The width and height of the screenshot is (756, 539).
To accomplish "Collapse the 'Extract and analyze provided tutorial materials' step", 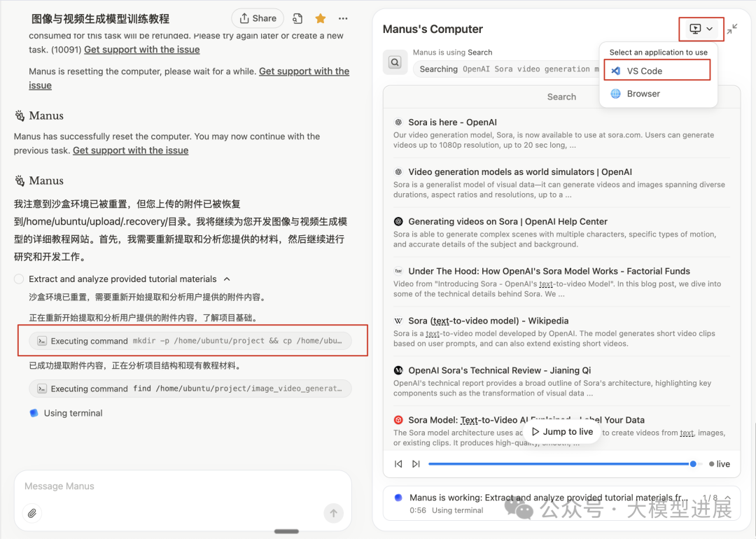I will [x=227, y=279].
